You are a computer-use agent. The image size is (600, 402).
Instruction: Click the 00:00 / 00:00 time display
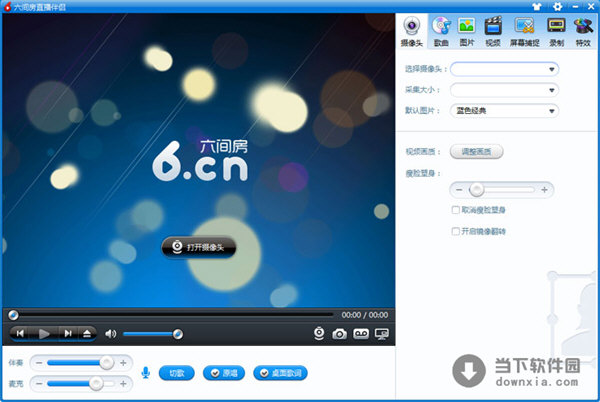(x=365, y=315)
